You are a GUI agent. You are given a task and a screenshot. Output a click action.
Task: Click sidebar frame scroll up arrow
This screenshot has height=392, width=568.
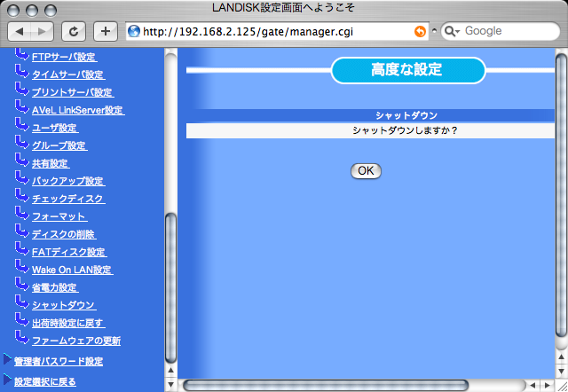tap(170, 371)
